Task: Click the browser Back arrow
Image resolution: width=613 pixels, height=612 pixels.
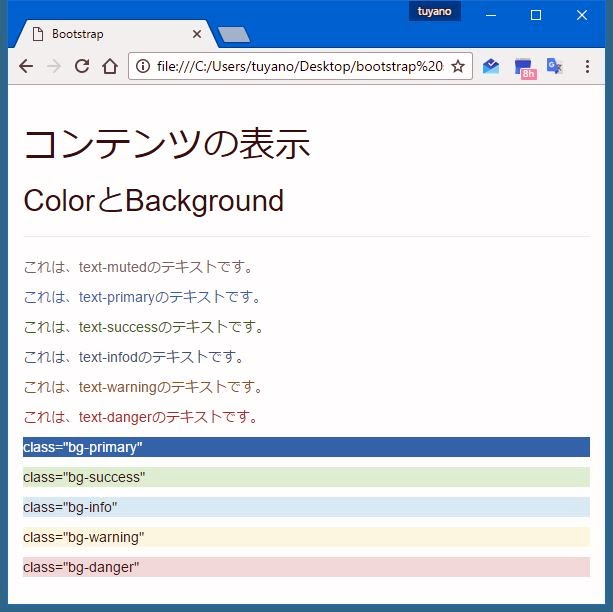Action: pyautogui.click(x=26, y=67)
